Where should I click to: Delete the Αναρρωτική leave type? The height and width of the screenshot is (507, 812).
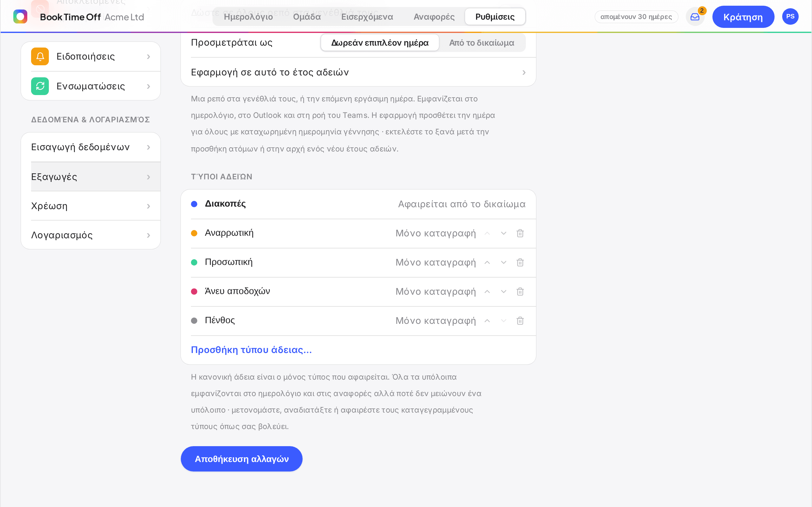pyautogui.click(x=520, y=234)
